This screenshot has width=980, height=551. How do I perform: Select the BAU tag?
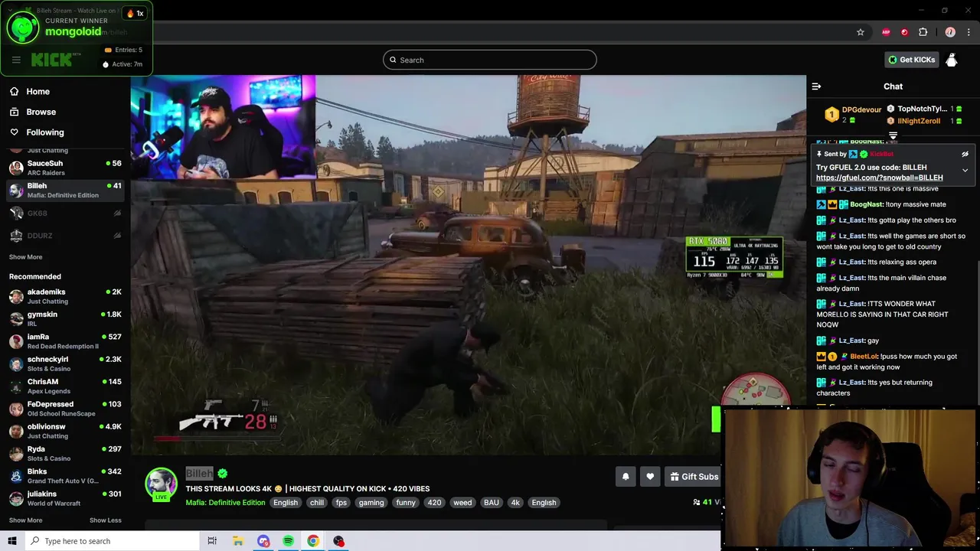(x=492, y=503)
